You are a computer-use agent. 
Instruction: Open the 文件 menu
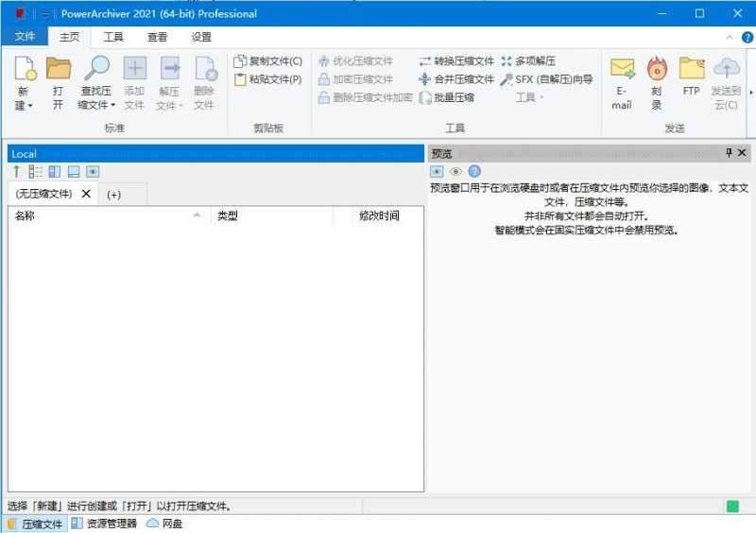(26, 37)
